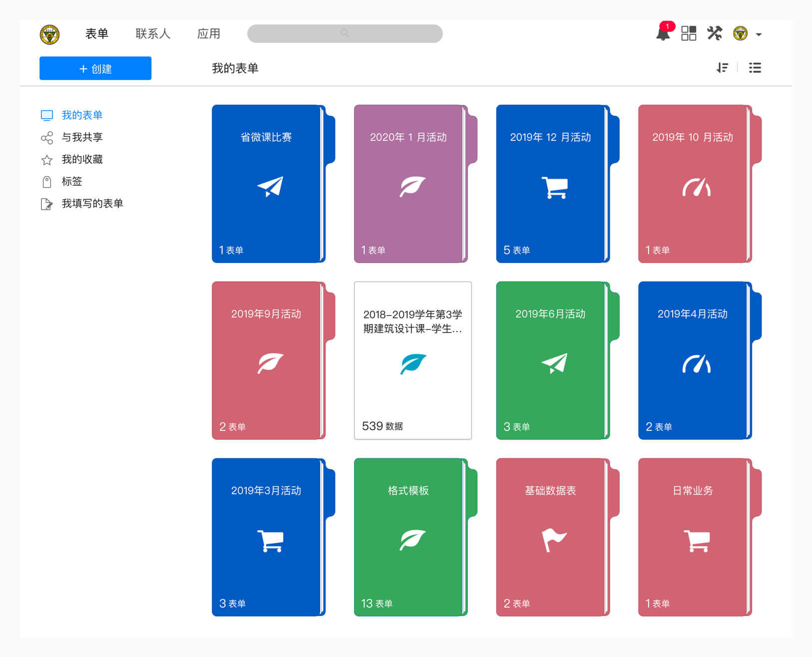Open the 2019年4月活动 folder title

tap(693, 314)
